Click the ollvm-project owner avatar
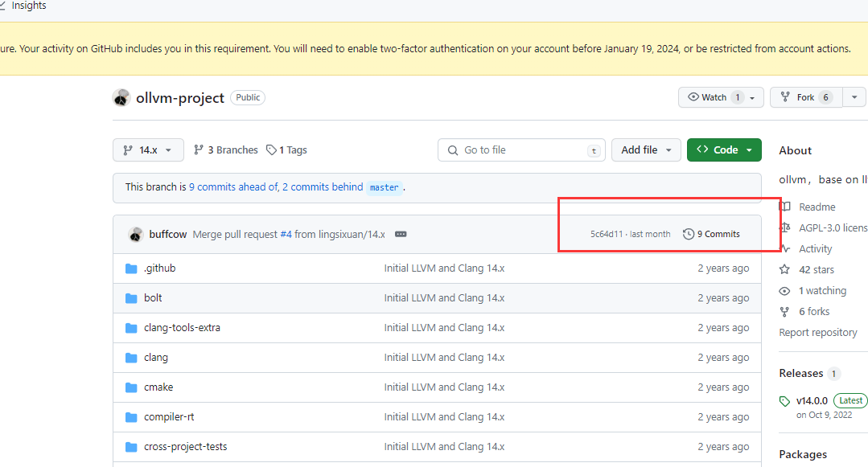868x467 pixels. (x=121, y=98)
